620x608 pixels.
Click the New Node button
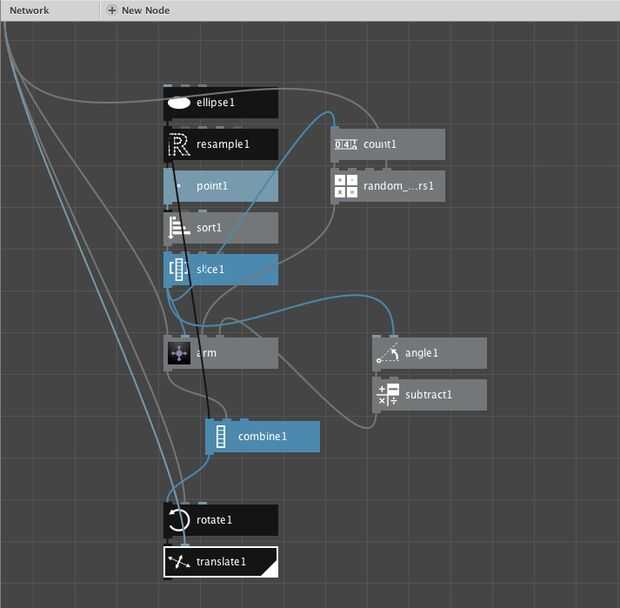click(139, 10)
